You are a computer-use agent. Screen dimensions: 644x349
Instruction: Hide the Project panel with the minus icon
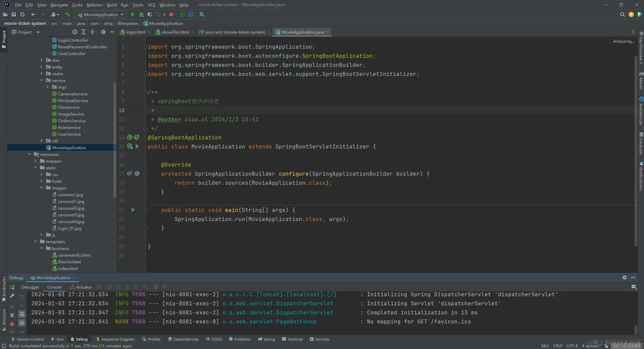[112, 32]
